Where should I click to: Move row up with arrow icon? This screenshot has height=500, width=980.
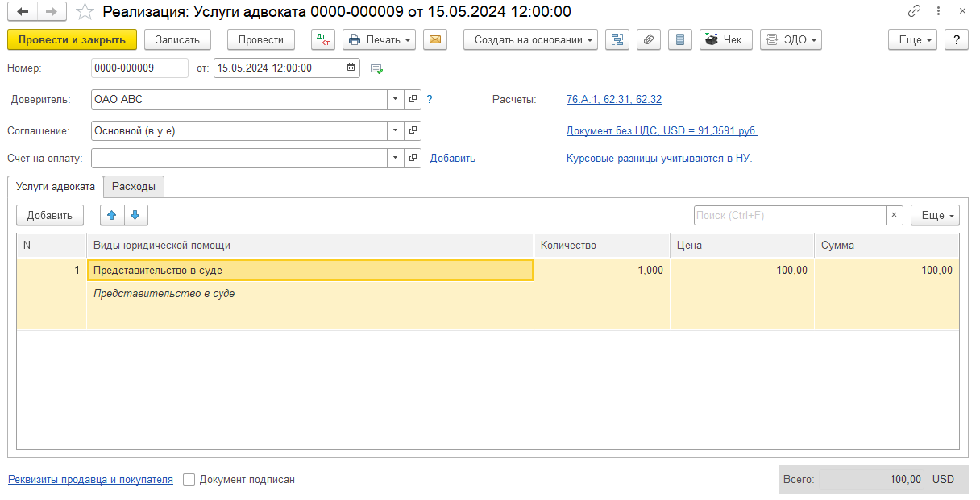point(112,215)
